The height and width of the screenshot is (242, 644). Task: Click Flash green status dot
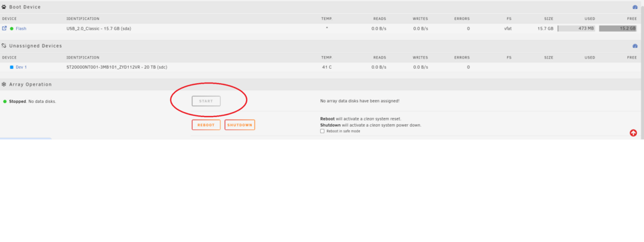point(12,29)
